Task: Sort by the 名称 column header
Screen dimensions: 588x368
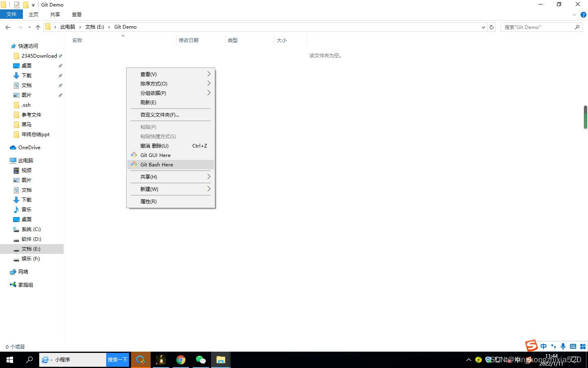Action: [x=77, y=40]
